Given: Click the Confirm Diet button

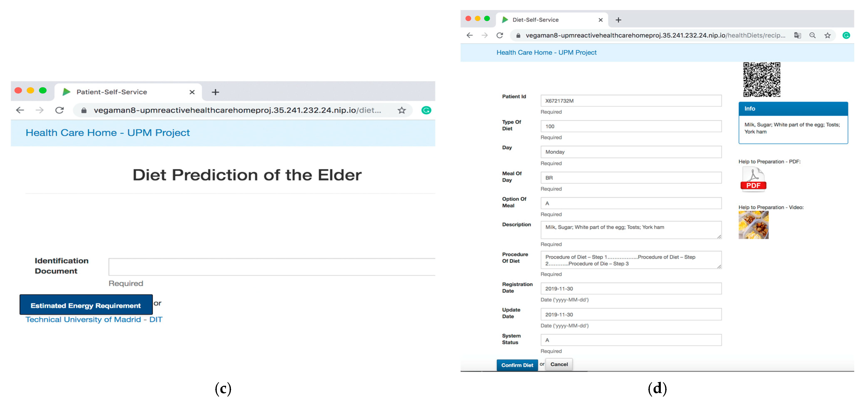Looking at the screenshot, I should click(517, 365).
